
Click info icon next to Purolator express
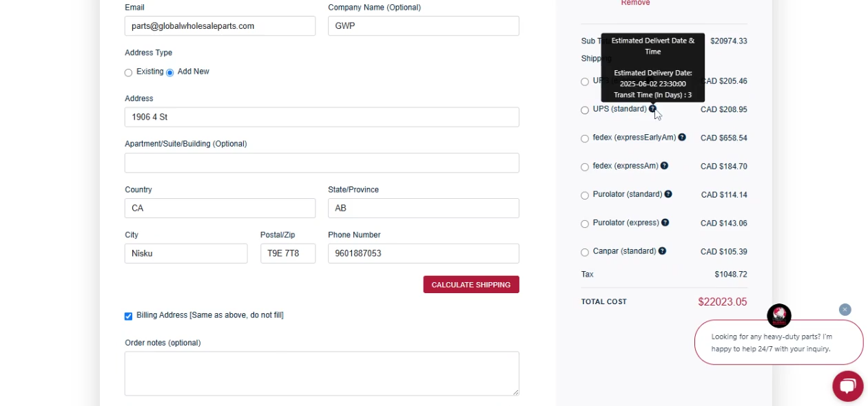tap(665, 223)
